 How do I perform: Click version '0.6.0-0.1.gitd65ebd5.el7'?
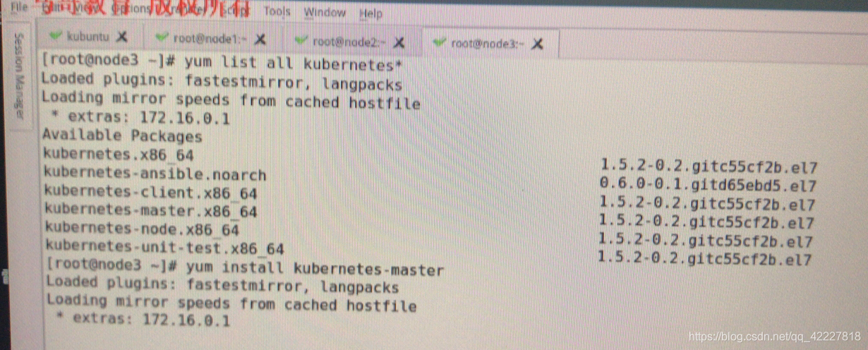click(708, 186)
